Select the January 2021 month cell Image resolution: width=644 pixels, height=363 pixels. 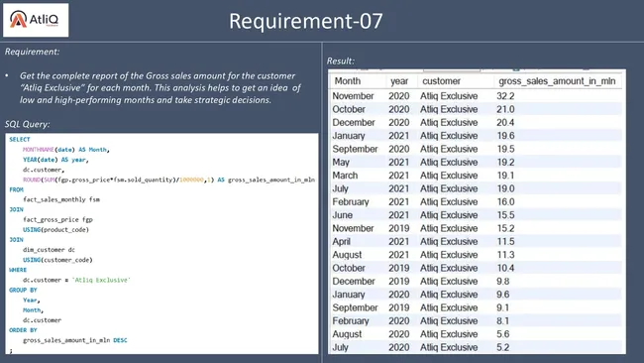coord(349,136)
